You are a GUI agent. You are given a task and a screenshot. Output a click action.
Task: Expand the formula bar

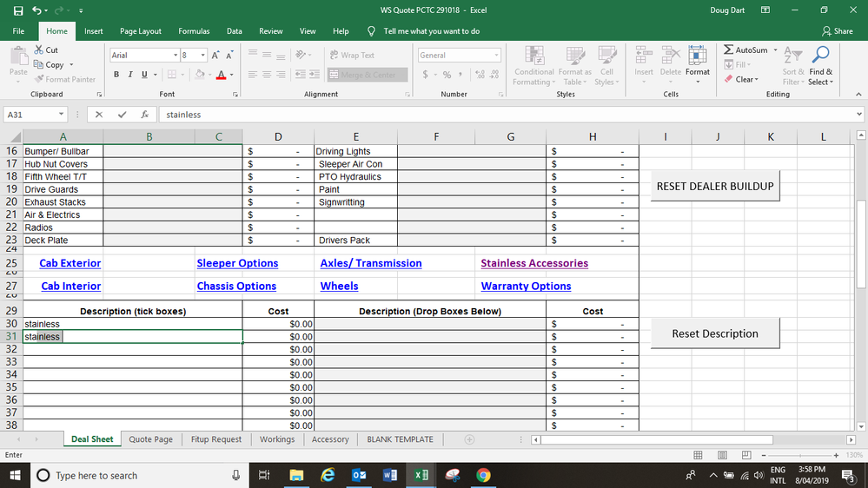coord(858,115)
